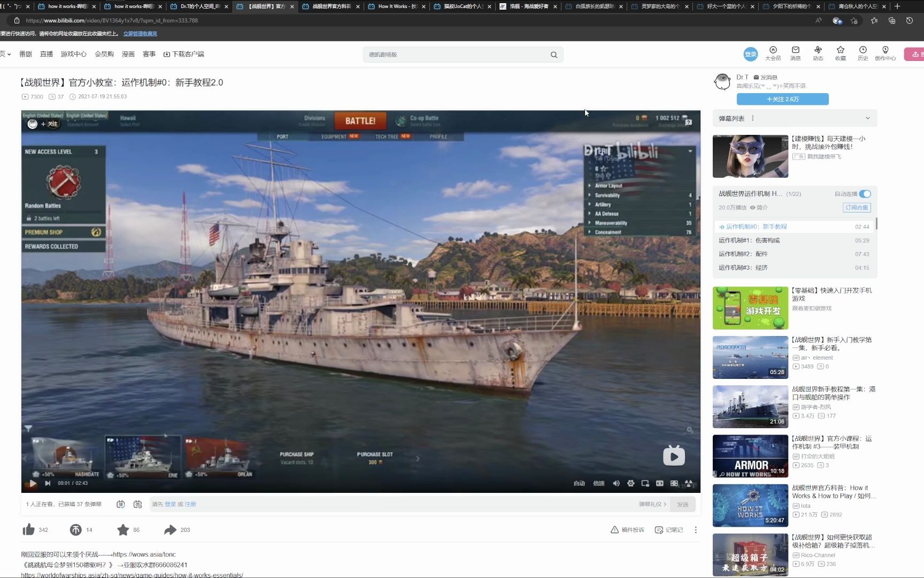Image resolution: width=924 pixels, height=578 pixels.
Task: Open danmaku settings icon
Action: point(138,504)
